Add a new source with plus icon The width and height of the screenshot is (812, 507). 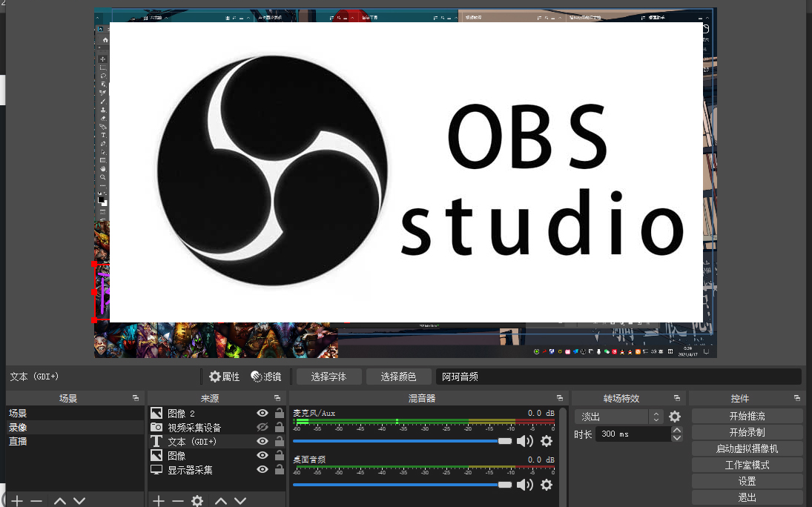159,501
